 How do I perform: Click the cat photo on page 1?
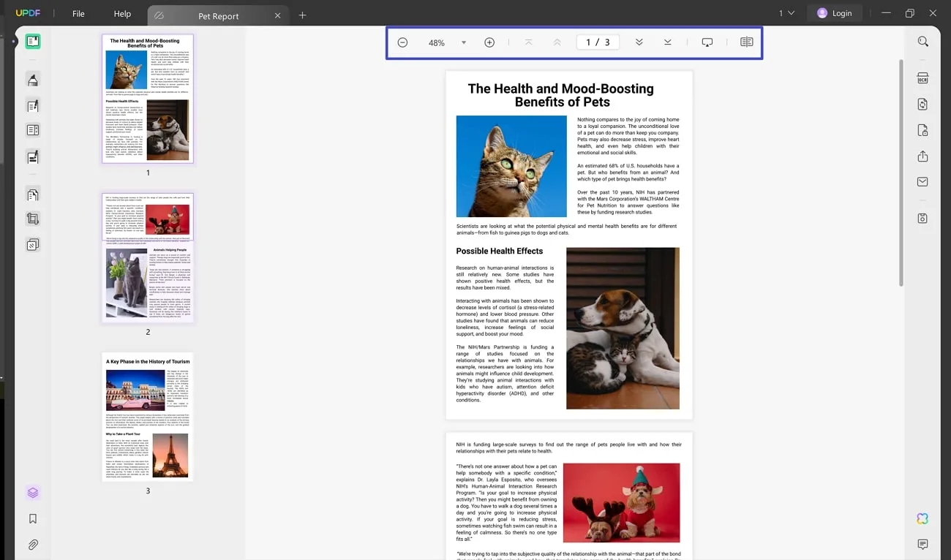pos(511,167)
